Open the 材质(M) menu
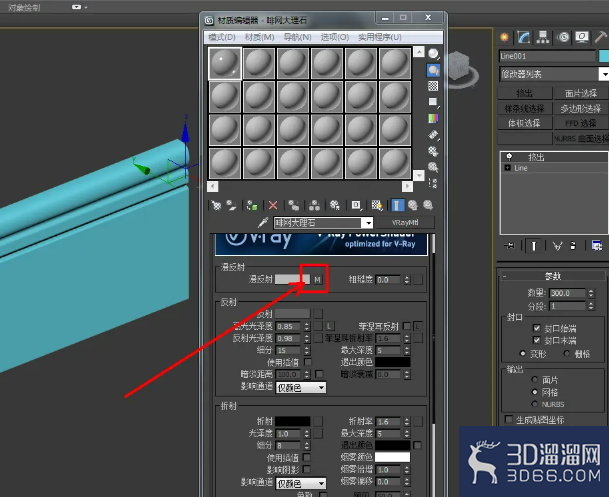609x497 pixels. [259, 37]
